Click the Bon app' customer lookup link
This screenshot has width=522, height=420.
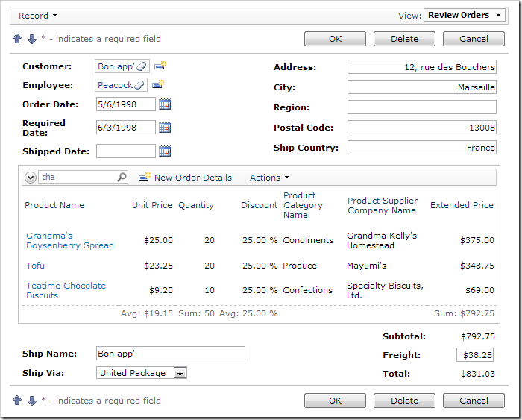coord(116,66)
